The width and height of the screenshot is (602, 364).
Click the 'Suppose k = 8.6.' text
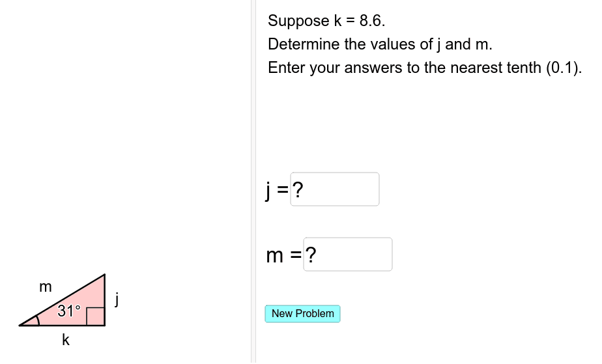(x=326, y=21)
